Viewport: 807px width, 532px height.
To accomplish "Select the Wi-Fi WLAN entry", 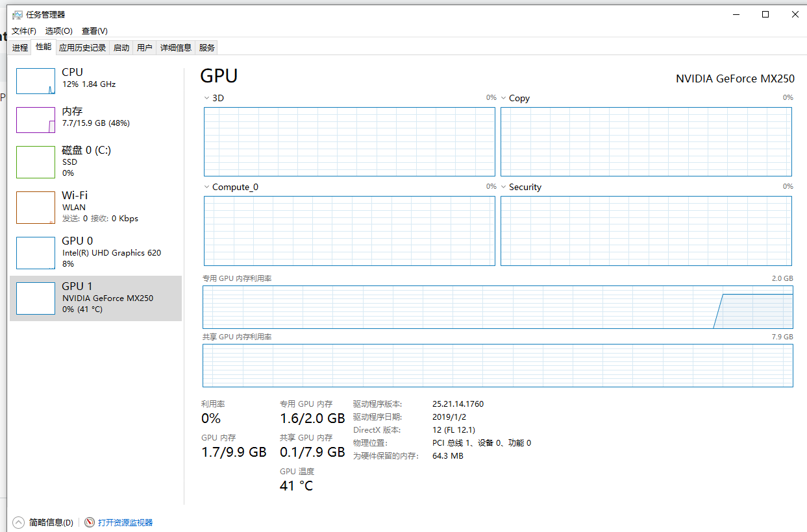I will tap(96, 208).
